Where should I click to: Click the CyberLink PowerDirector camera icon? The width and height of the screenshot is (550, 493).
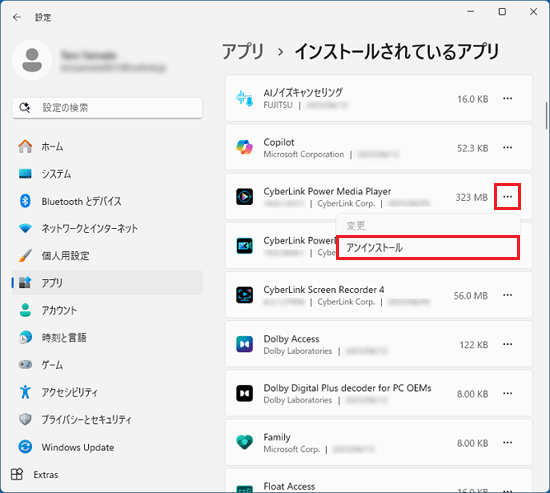click(244, 246)
